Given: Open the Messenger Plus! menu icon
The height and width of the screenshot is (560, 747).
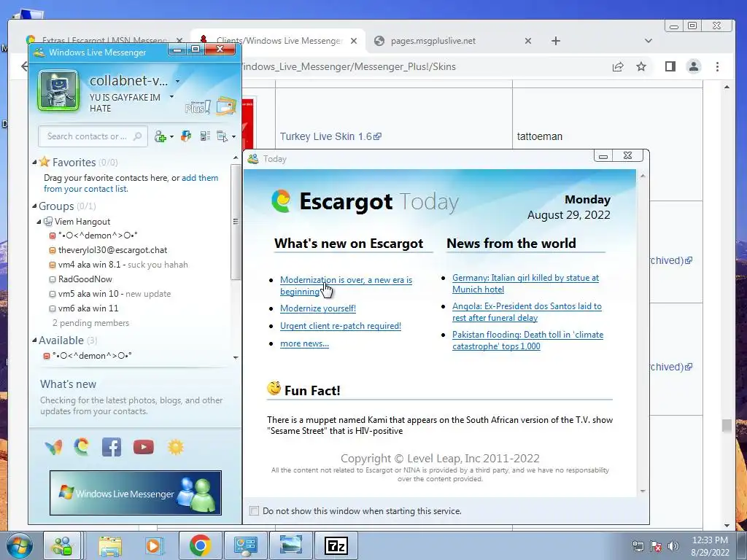Looking at the screenshot, I should pyautogui.click(x=198, y=107).
